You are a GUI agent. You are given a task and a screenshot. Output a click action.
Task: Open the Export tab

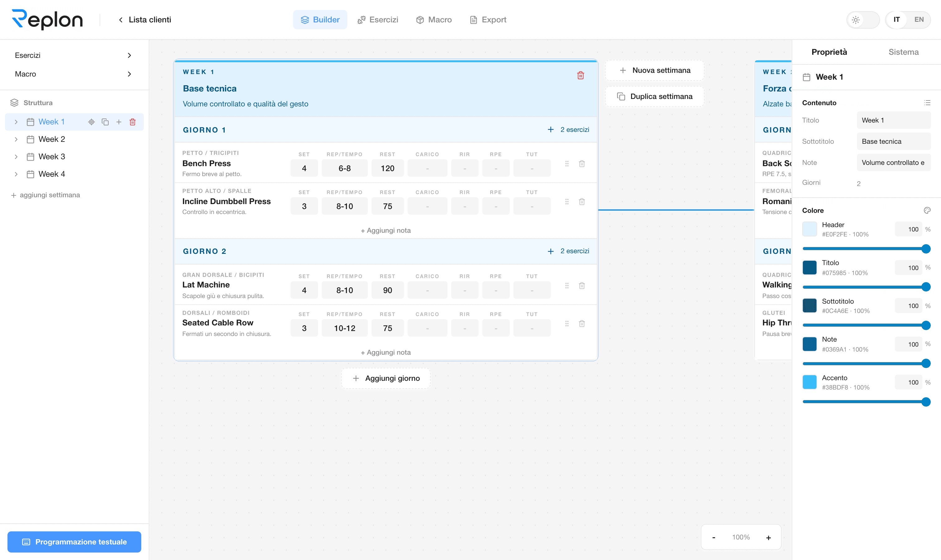point(488,20)
